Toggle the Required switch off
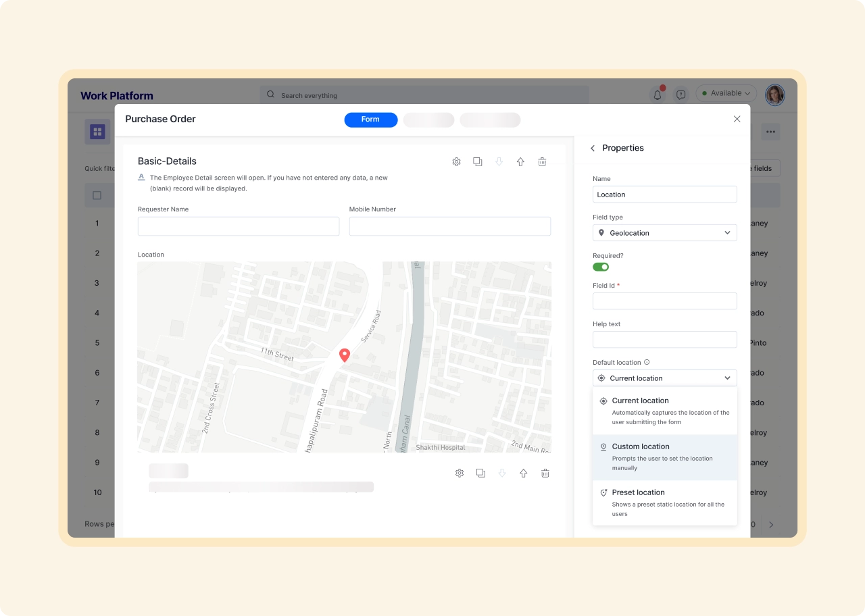865x616 pixels. click(x=601, y=267)
